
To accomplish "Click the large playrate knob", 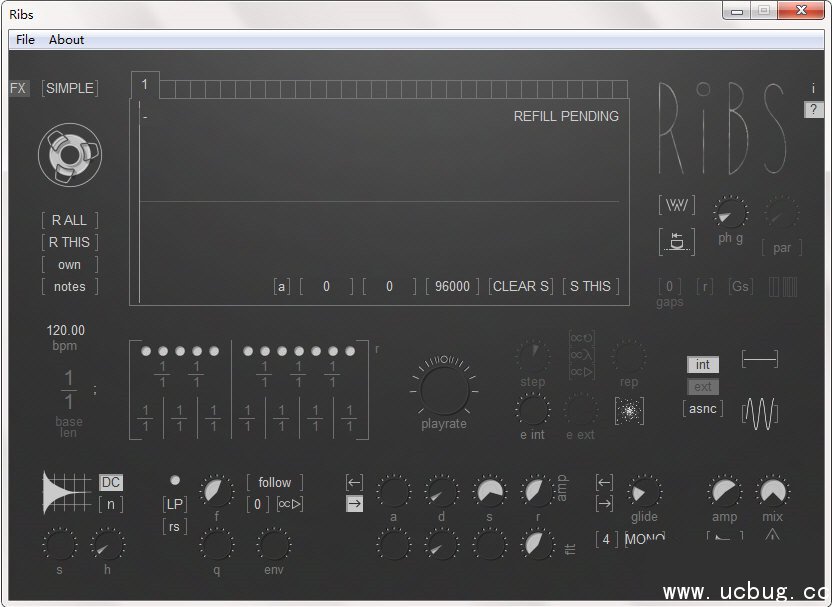I will [444, 388].
